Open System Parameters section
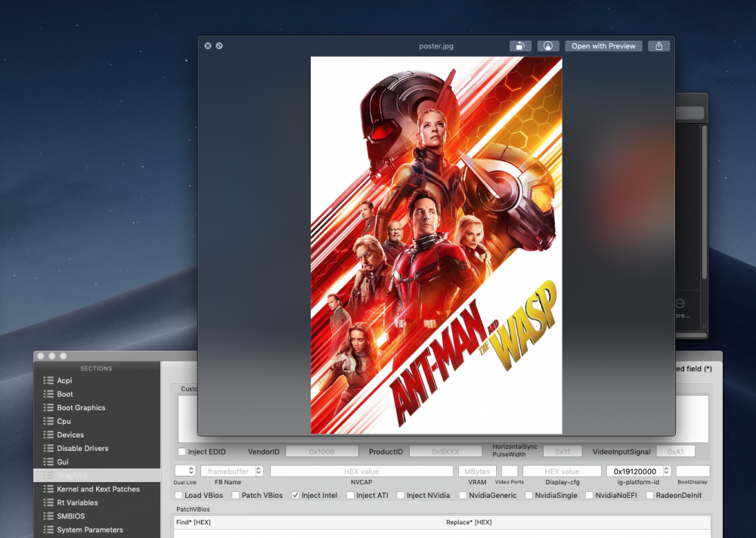Viewport: 756px width, 538px height. click(97, 530)
